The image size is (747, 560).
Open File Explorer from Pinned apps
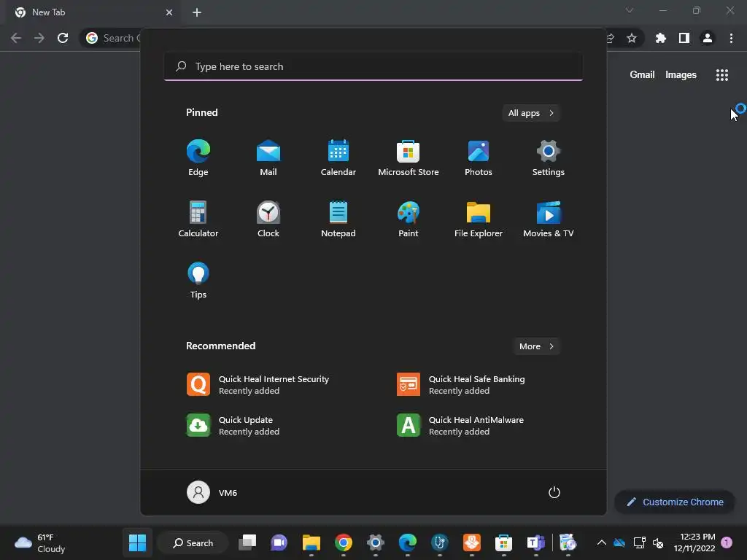479,219
